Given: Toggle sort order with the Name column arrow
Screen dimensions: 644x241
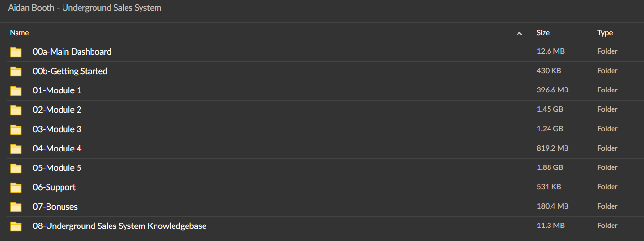Looking at the screenshot, I should click(519, 33).
